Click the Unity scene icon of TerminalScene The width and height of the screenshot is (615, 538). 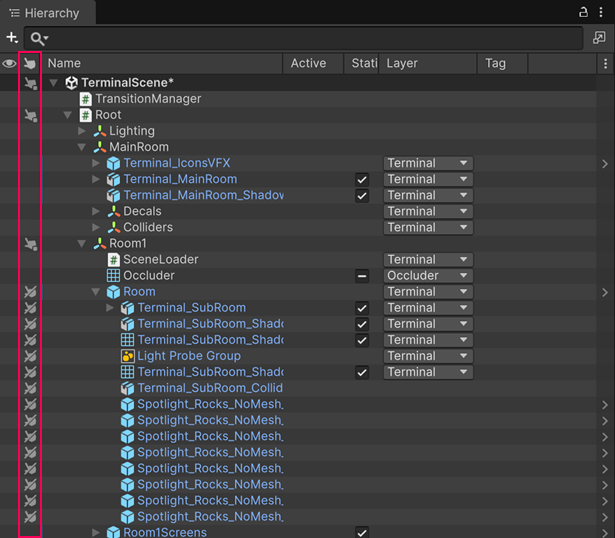pos(71,83)
